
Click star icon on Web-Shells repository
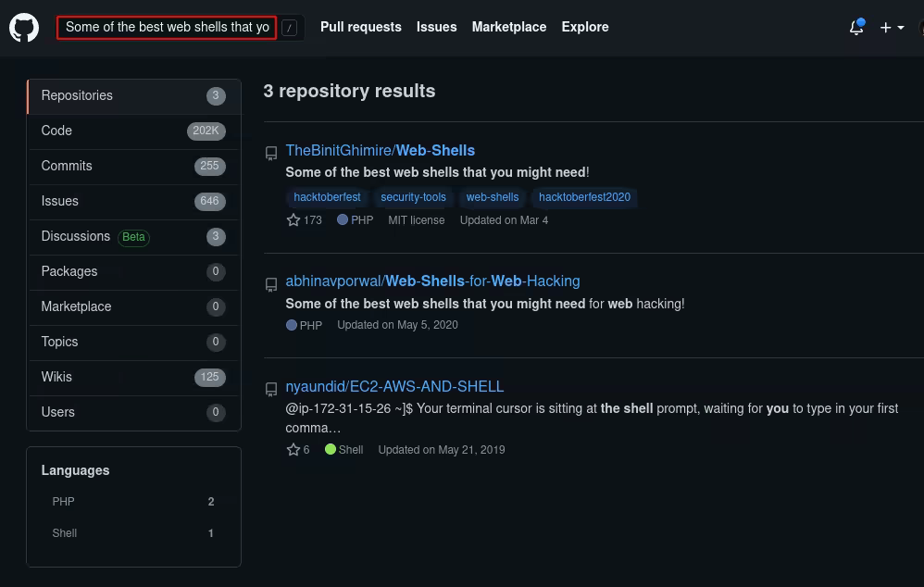point(293,220)
